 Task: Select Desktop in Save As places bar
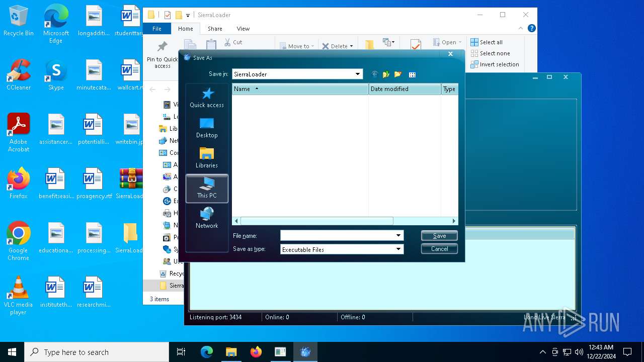point(207,128)
